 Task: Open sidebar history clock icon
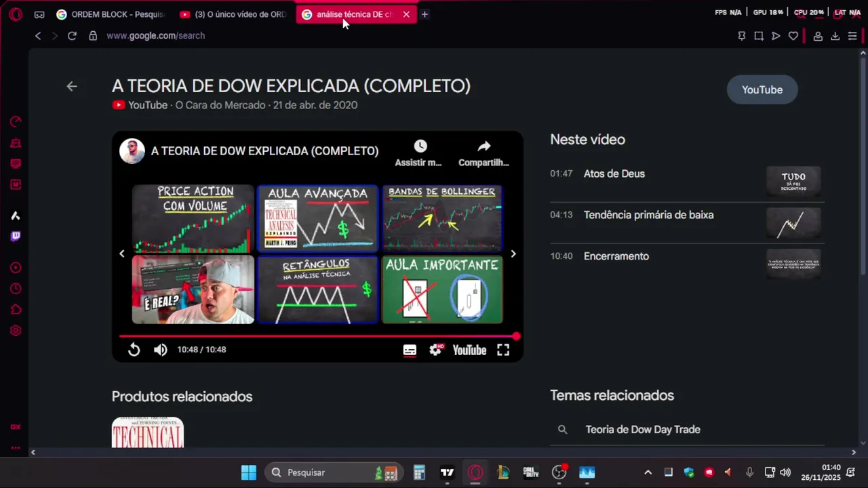point(16,289)
